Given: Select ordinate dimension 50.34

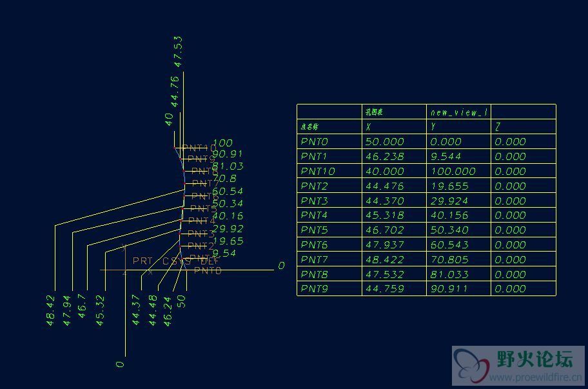Looking at the screenshot, I should (x=228, y=204).
